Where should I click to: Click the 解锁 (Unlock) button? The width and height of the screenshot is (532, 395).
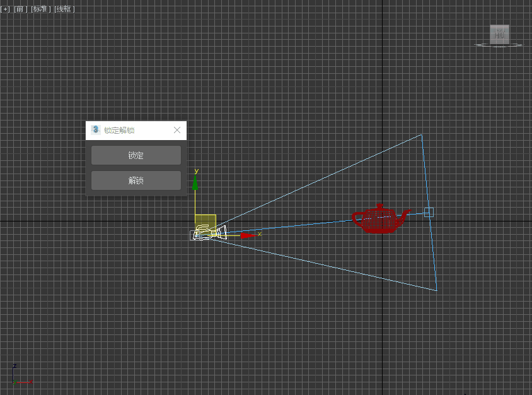(x=136, y=180)
